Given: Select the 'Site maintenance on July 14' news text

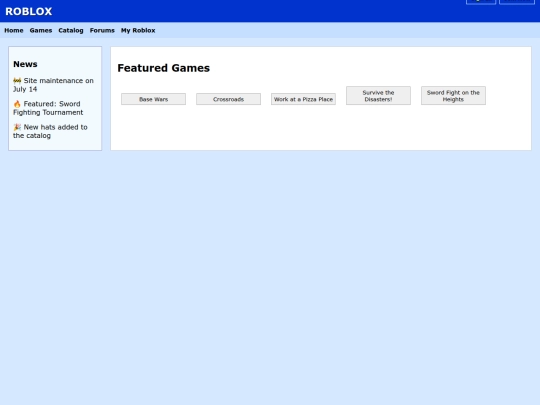Looking at the screenshot, I should [x=53, y=85].
